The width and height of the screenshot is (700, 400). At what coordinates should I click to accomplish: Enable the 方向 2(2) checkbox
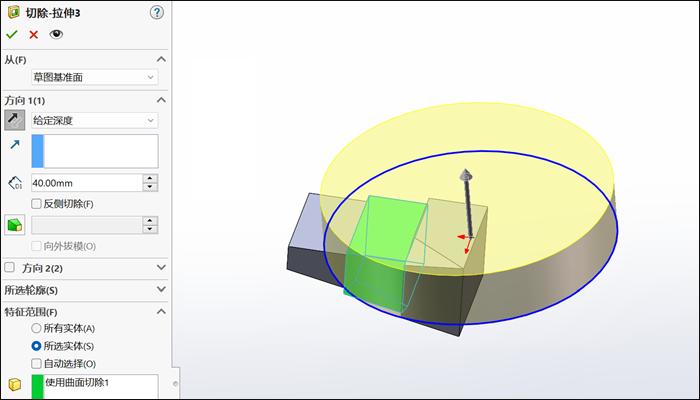9,267
